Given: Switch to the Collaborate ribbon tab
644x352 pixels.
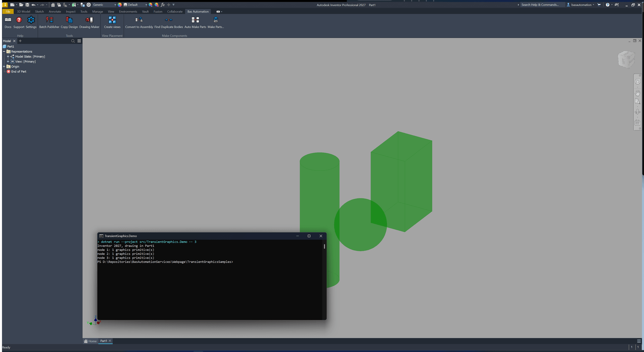Looking at the screenshot, I should pos(175,11).
